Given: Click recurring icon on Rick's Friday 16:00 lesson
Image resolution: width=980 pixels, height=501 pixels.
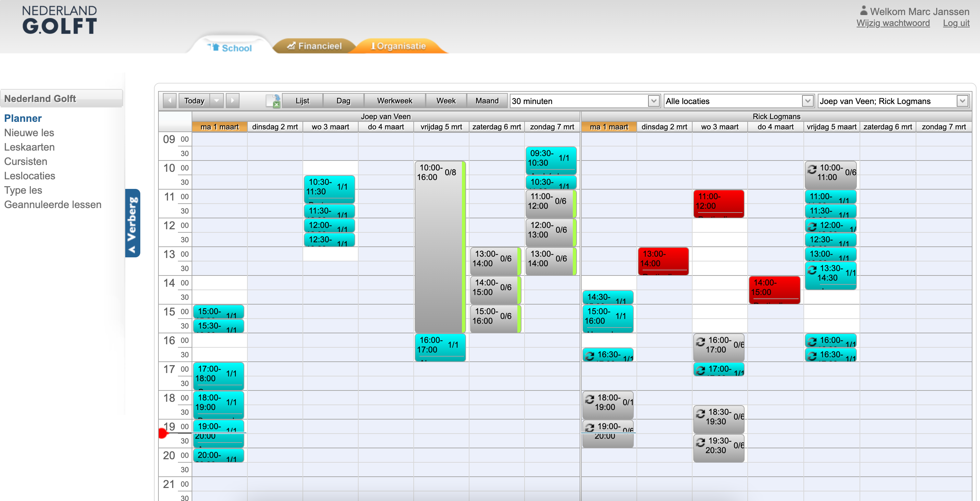Looking at the screenshot, I should [x=812, y=342].
